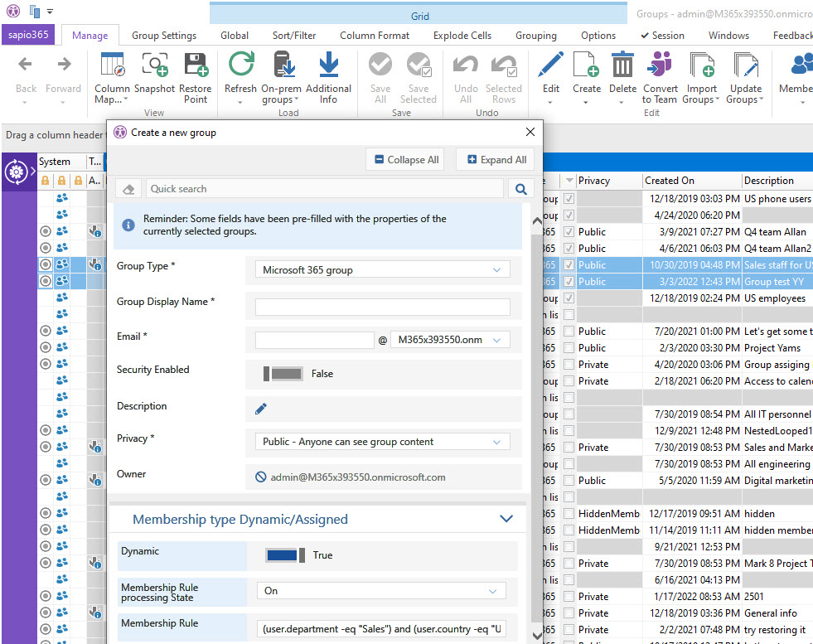Screen dimensions: 813x644
Task: Check the box in Project Yams row
Action: [569, 348]
